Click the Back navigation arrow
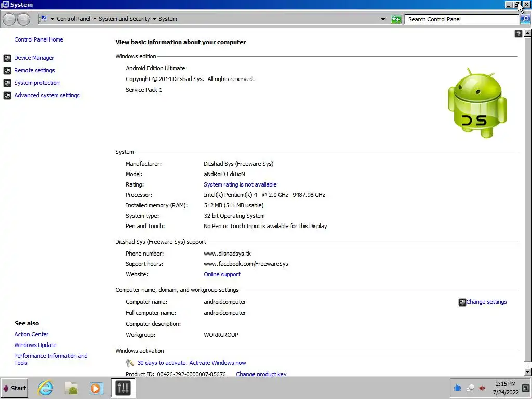532x399 pixels. click(9, 19)
